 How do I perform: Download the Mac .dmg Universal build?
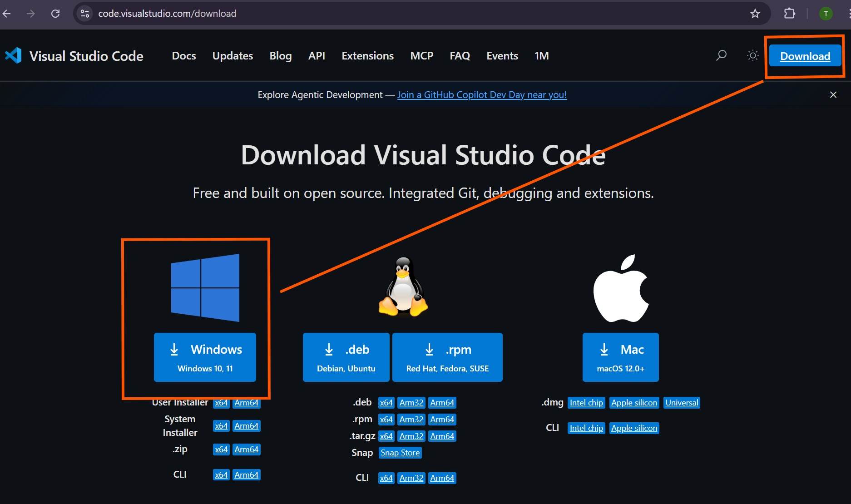(682, 403)
